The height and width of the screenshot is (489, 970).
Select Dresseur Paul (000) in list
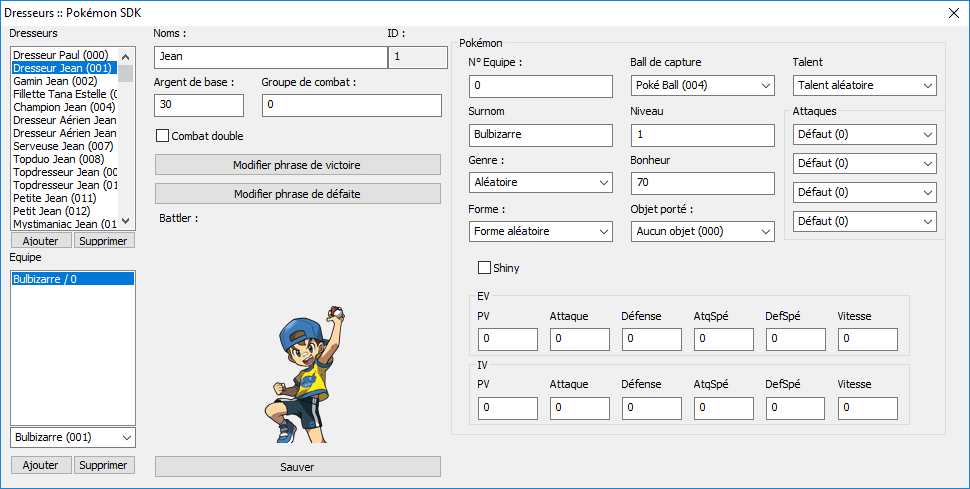click(64, 55)
